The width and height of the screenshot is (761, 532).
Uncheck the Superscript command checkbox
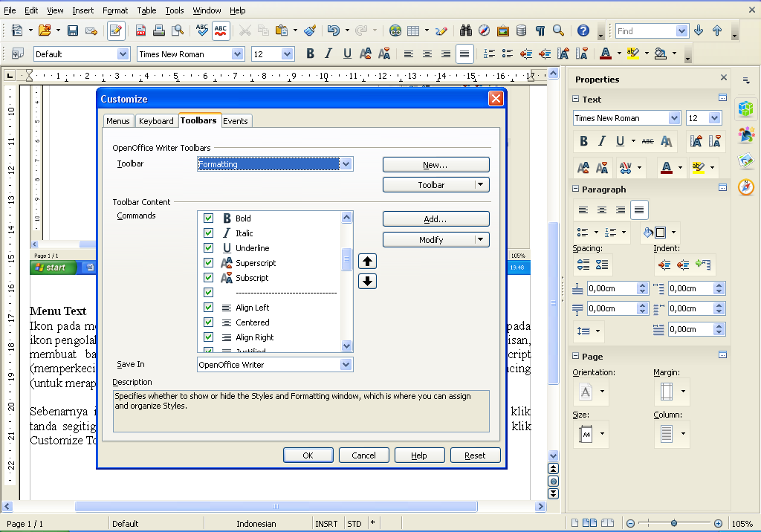(x=209, y=262)
